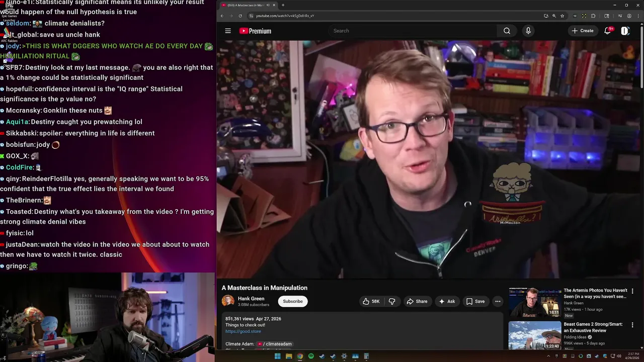Share the video

coord(417,301)
